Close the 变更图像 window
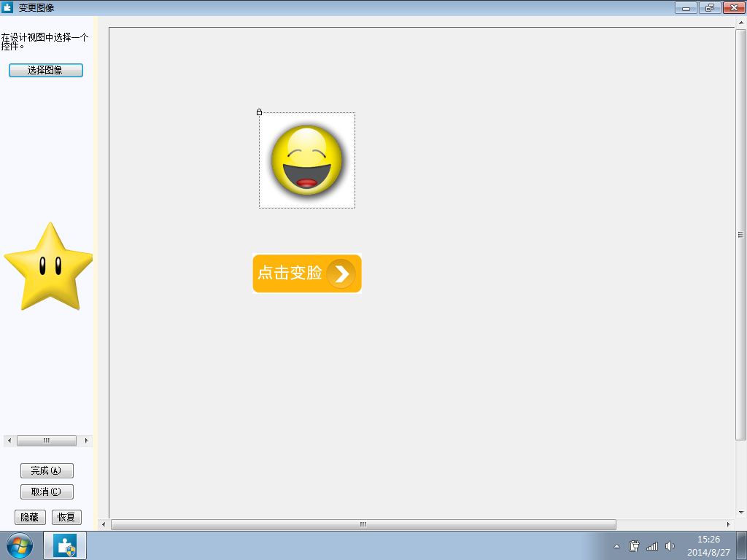The height and width of the screenshot is (560, 747). [x=734, y=7]
